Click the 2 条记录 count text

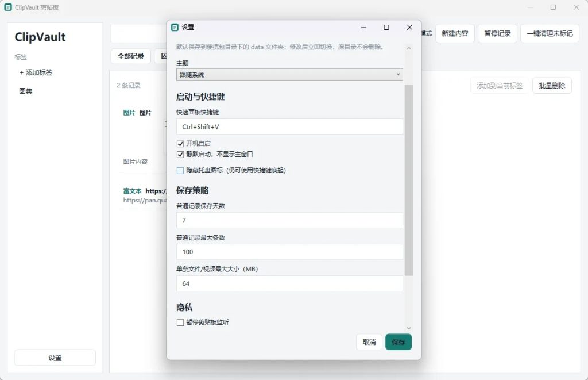coord(129,85)
